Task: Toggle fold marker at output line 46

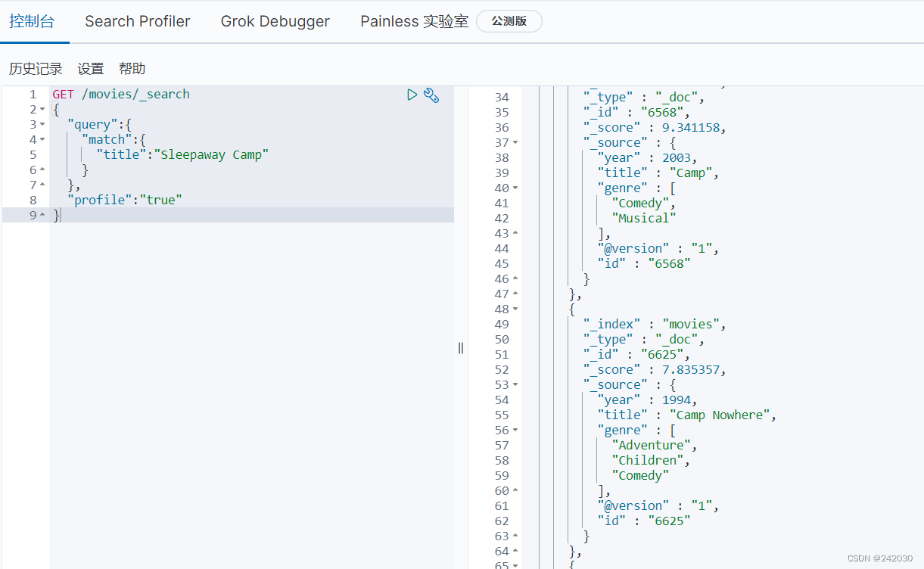Action: point(515,279)
